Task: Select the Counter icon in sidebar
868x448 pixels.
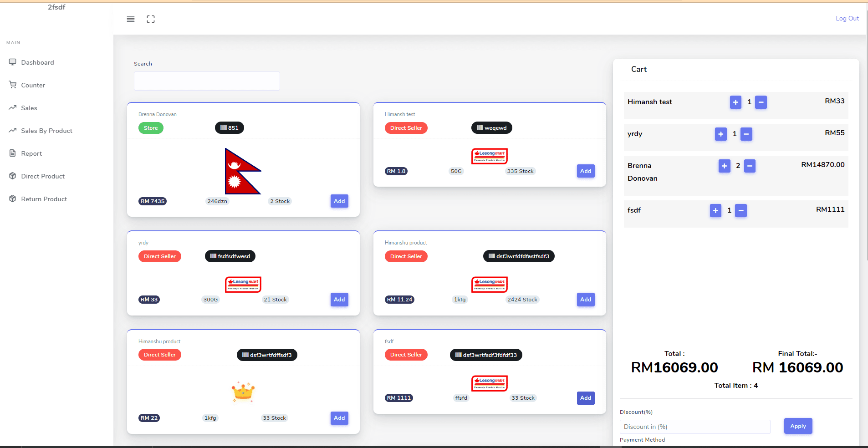Action: point(33,85)
